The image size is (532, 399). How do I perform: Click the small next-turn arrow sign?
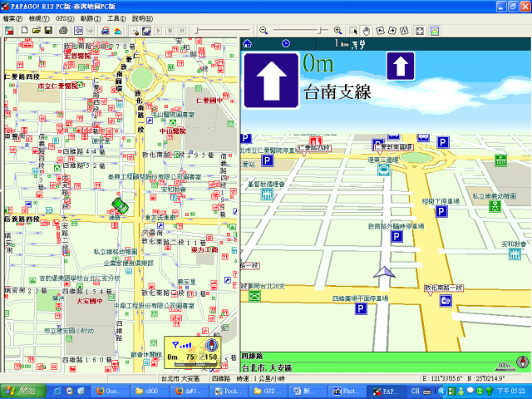(401, 66)
